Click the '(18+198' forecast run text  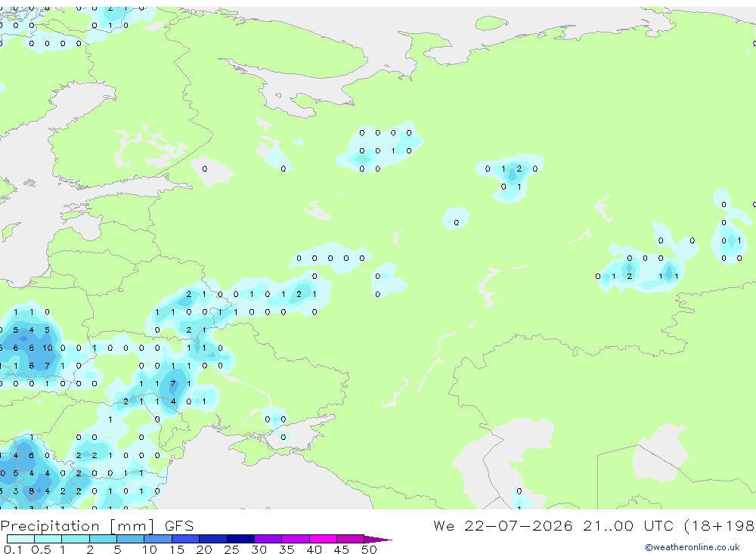click(x=720, y=526)
